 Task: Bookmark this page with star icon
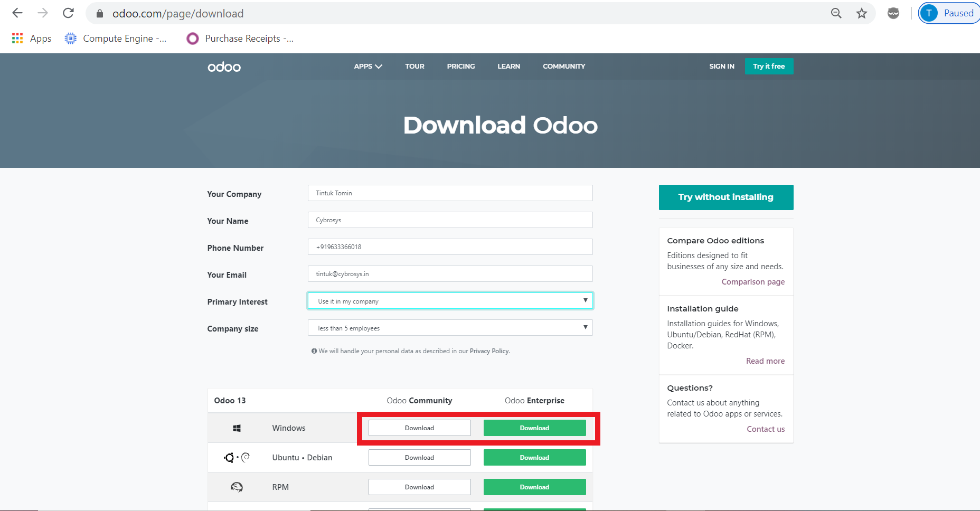pos(861,13)
